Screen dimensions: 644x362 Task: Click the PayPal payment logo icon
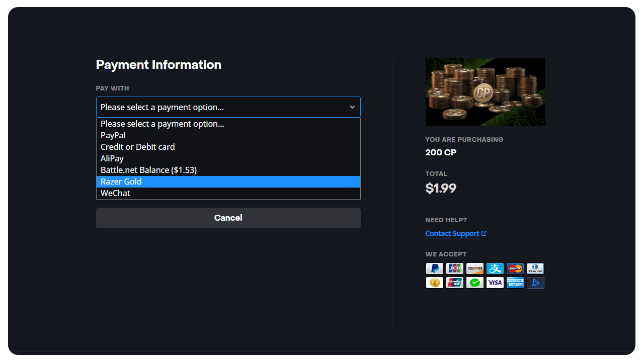[x=435, y=268]
